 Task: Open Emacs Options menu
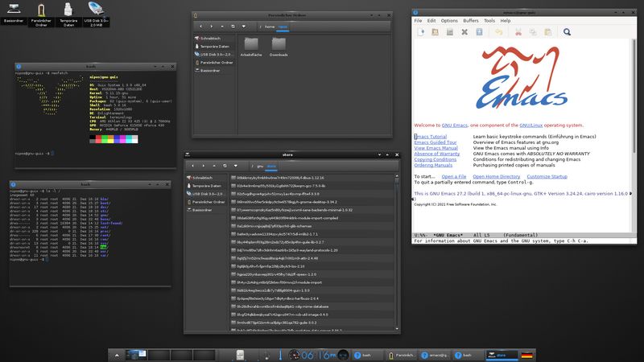tap(449, 21)
